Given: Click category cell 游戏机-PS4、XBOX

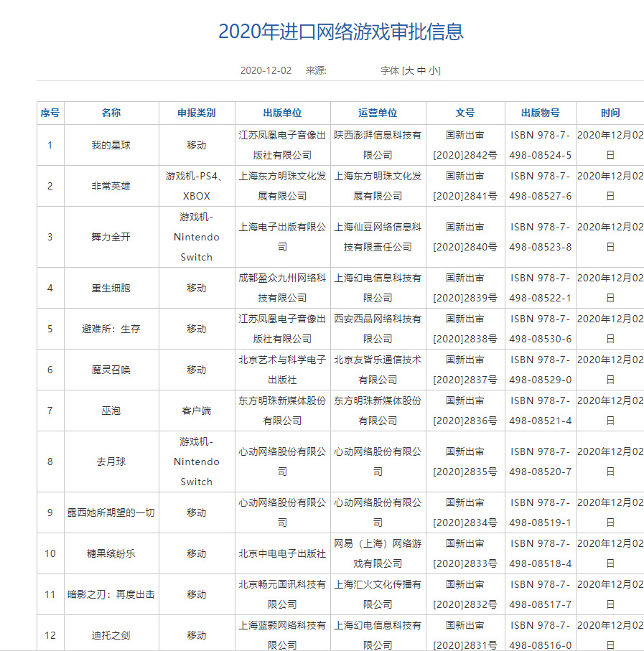Looking at the screenshot, I should click(197, 186).
